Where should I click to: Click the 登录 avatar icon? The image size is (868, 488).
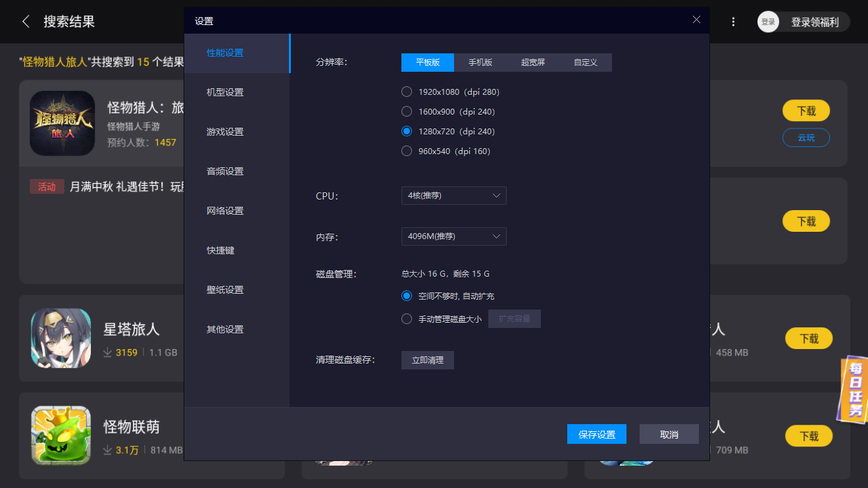768,22
